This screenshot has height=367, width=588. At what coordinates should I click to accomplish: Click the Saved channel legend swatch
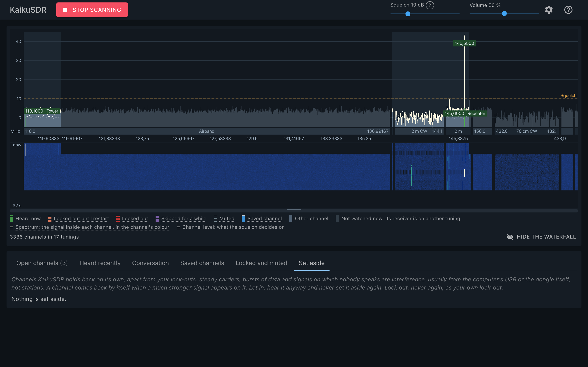click(x=243, y=218)
